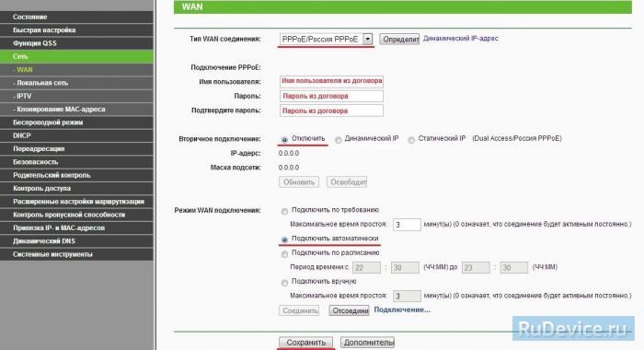Click the Подключение... status text

[402, 309]
